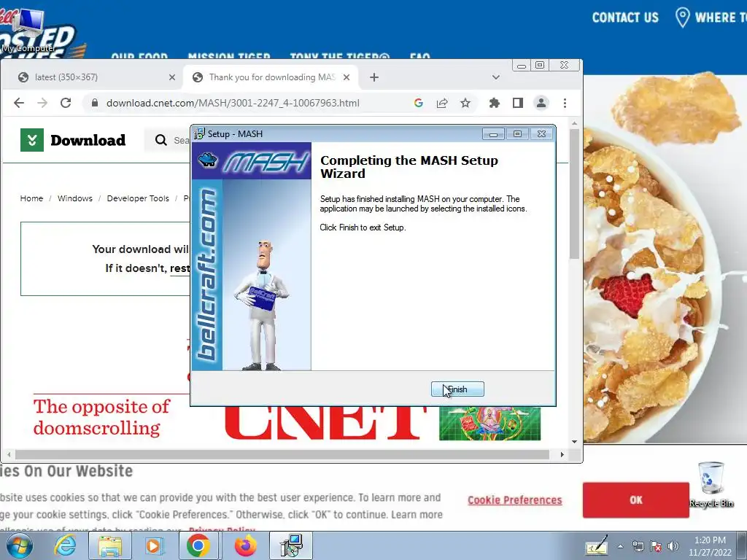
Task: Open tablet input pen tray icon
Action: pyautogui.click(x=597, y=545)
